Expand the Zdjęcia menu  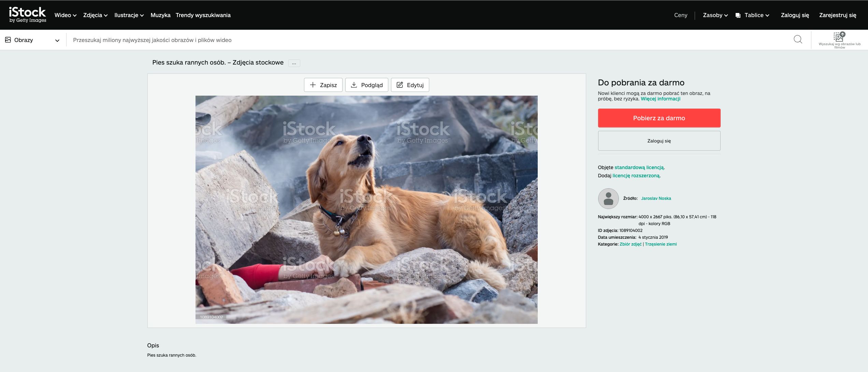tap(95, 15)
